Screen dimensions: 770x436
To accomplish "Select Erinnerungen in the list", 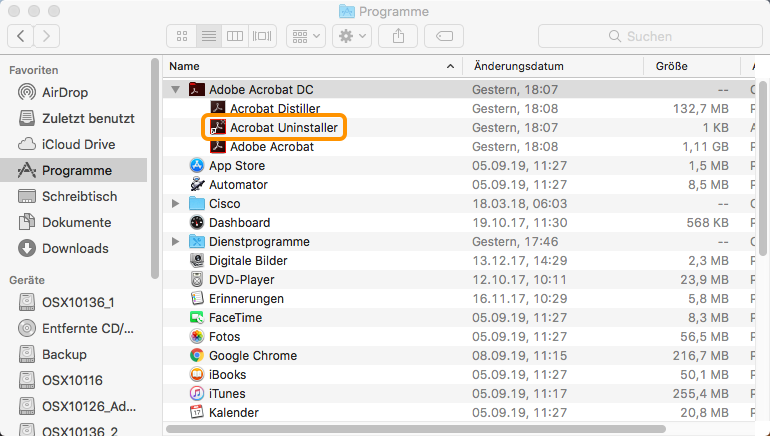I will click(x=246, y=299).
